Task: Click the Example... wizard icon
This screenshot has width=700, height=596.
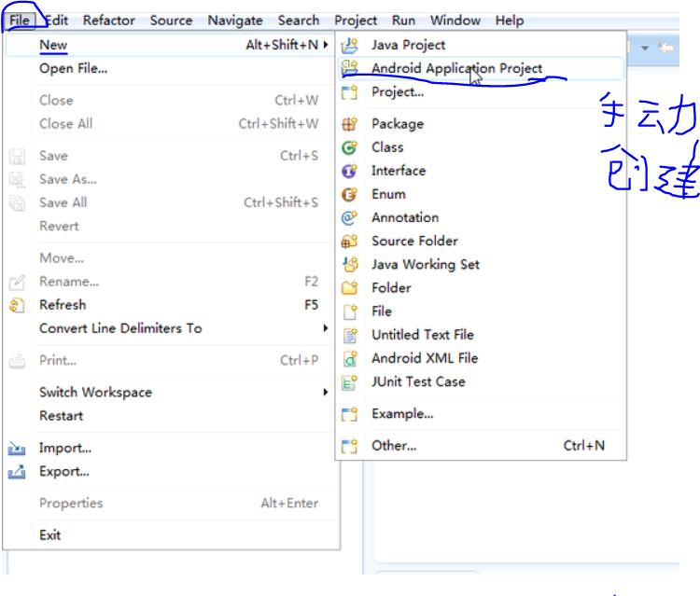Action: coord(350,414)
